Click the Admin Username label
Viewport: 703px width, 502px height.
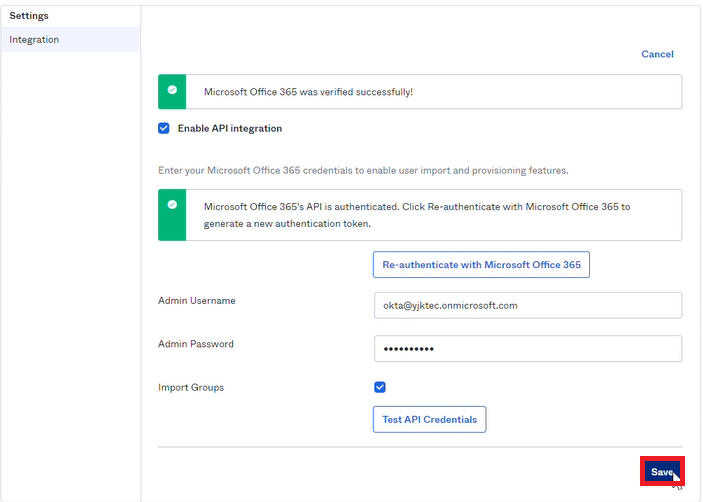(x=196, y=300)
